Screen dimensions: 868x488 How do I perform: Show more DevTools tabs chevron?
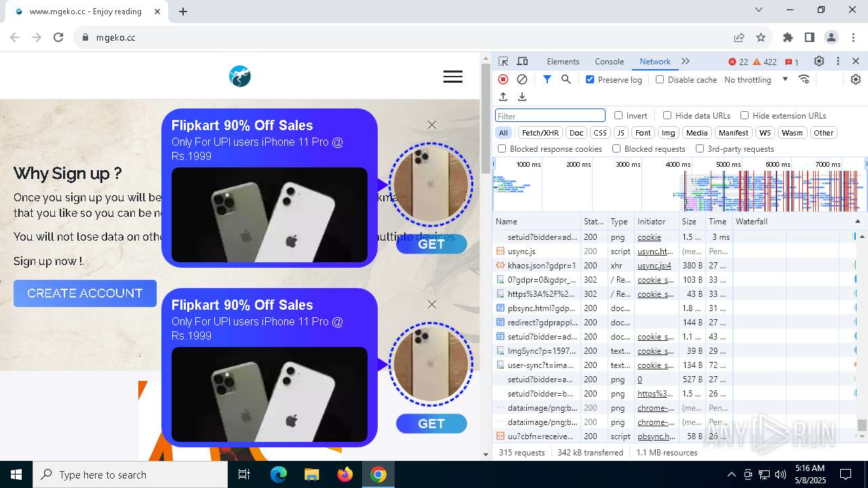(x=686, y=61)
